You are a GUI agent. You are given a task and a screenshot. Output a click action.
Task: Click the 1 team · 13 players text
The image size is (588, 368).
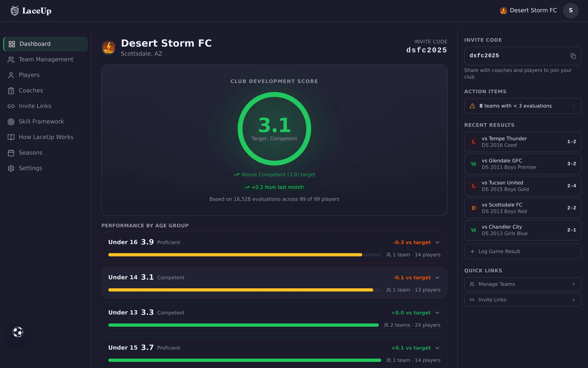(x=416, y=290)
